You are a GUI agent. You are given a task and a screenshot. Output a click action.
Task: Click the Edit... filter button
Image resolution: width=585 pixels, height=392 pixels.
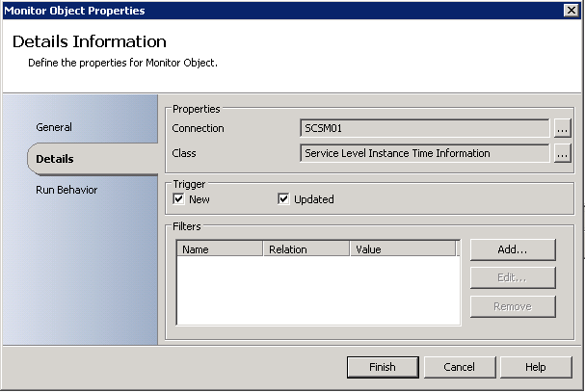pyautogui.click(x=513, y=278)
